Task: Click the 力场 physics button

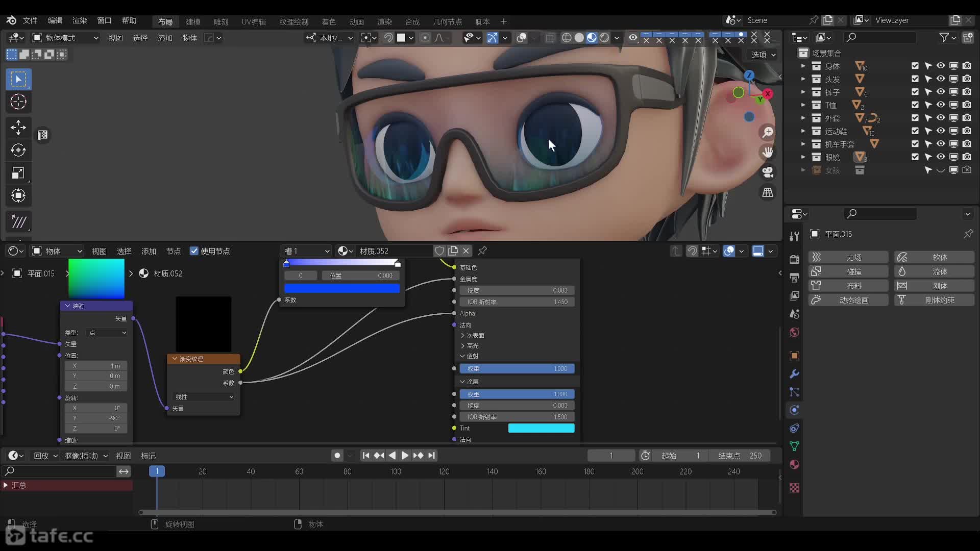Action: pos(848,257)
